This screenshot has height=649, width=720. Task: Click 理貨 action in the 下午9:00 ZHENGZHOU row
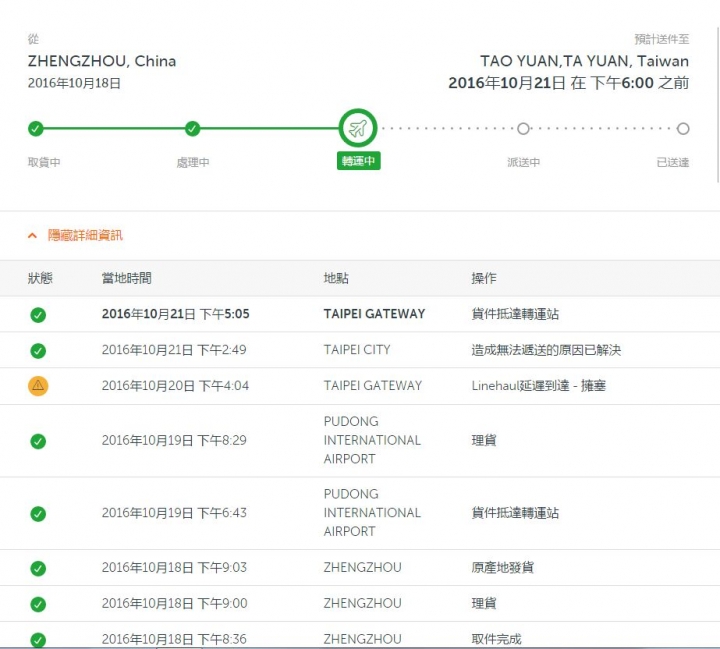coord(484,604)
